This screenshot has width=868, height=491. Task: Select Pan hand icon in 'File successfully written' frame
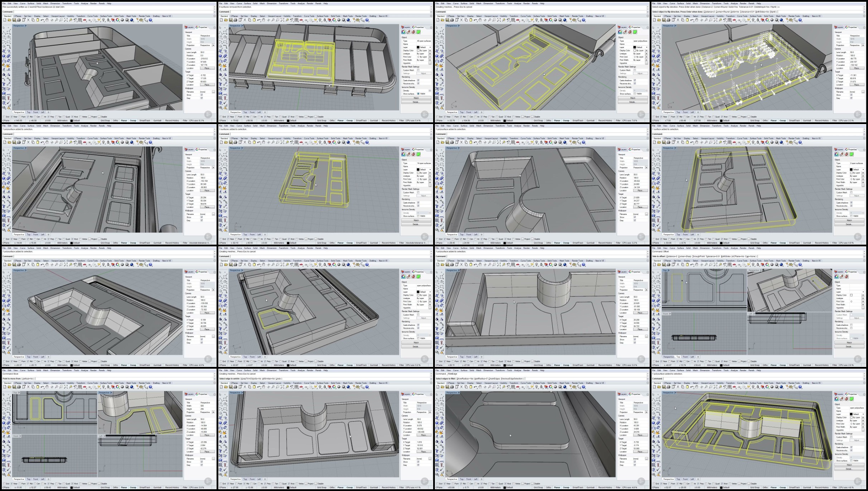[47, 20]
